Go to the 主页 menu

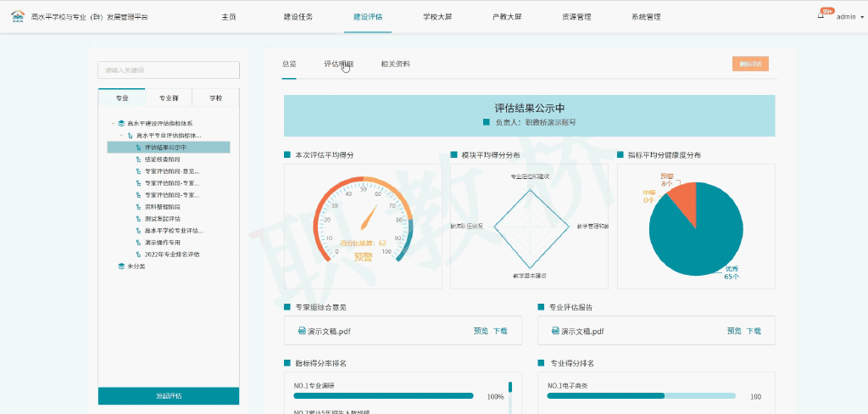tap(229, 17)
